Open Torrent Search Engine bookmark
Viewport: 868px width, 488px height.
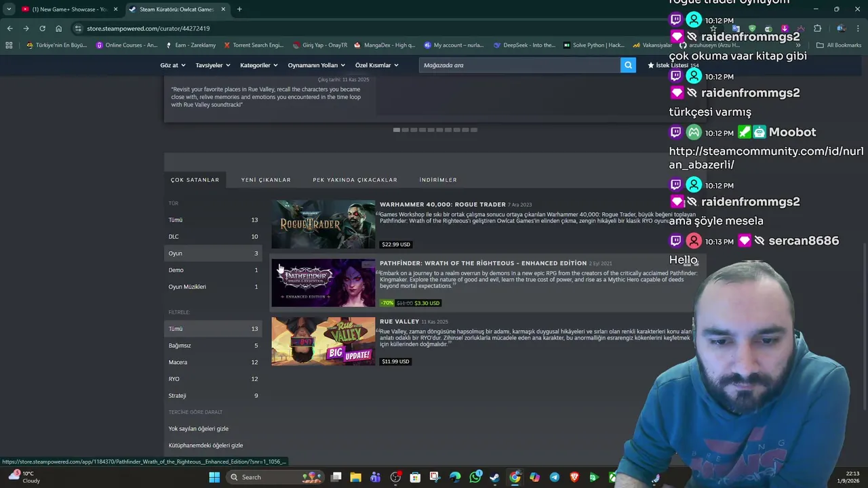(254, 45)
